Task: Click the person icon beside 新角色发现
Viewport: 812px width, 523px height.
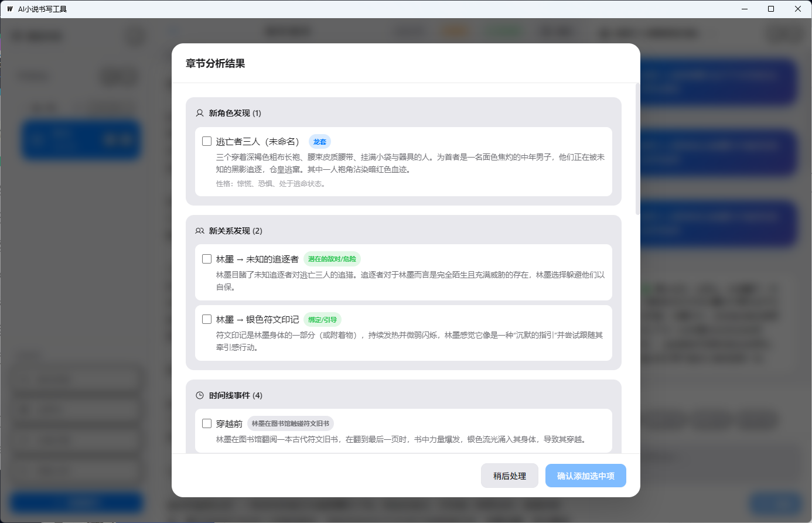Action: coord(200,113)
